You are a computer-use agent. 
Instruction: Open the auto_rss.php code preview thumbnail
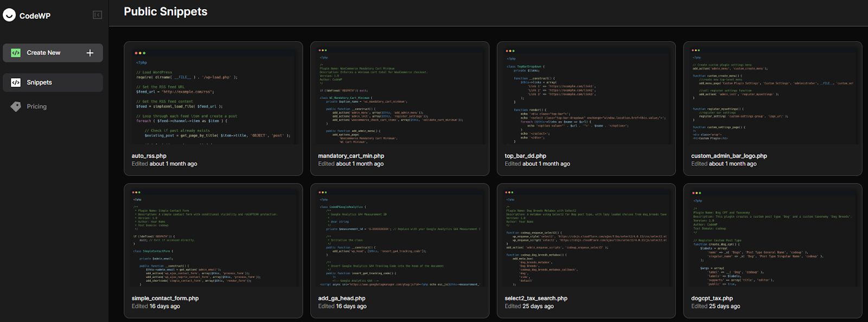point(213,96)
